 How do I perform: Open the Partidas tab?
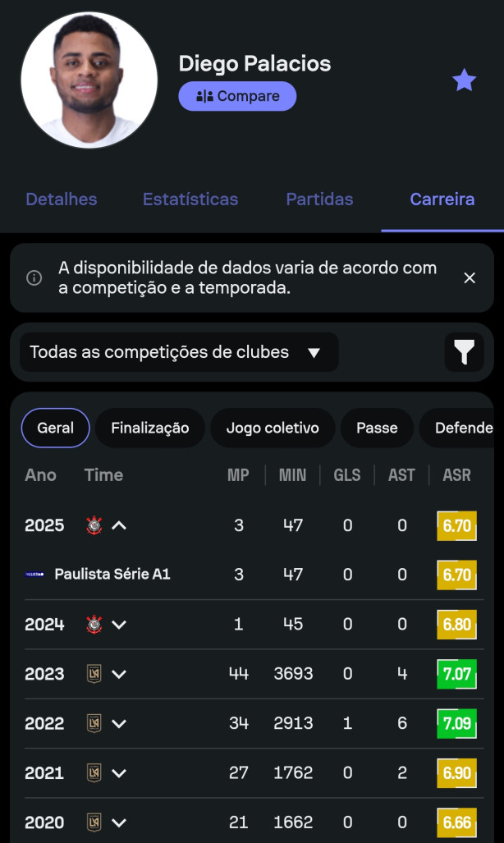tap(319, 199)
